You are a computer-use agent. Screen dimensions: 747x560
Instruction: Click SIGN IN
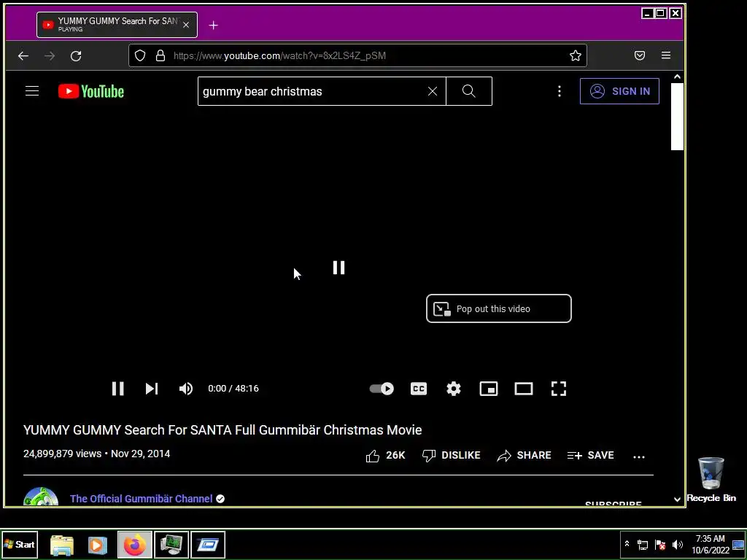click(619, 91)
